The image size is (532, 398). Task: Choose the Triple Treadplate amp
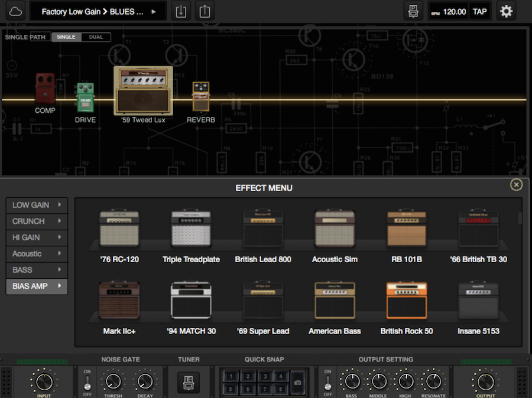point(191,228)
